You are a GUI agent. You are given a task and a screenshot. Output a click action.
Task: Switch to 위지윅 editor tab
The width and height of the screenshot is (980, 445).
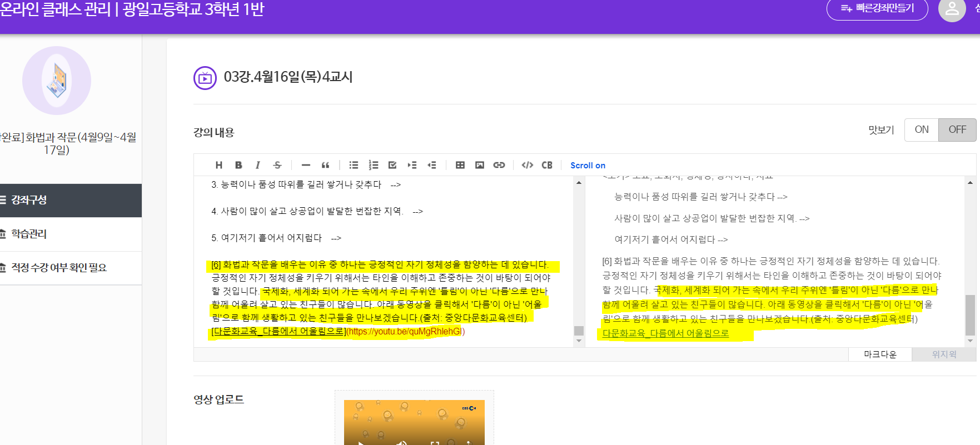pyautogui.click(x=944, y=354)
